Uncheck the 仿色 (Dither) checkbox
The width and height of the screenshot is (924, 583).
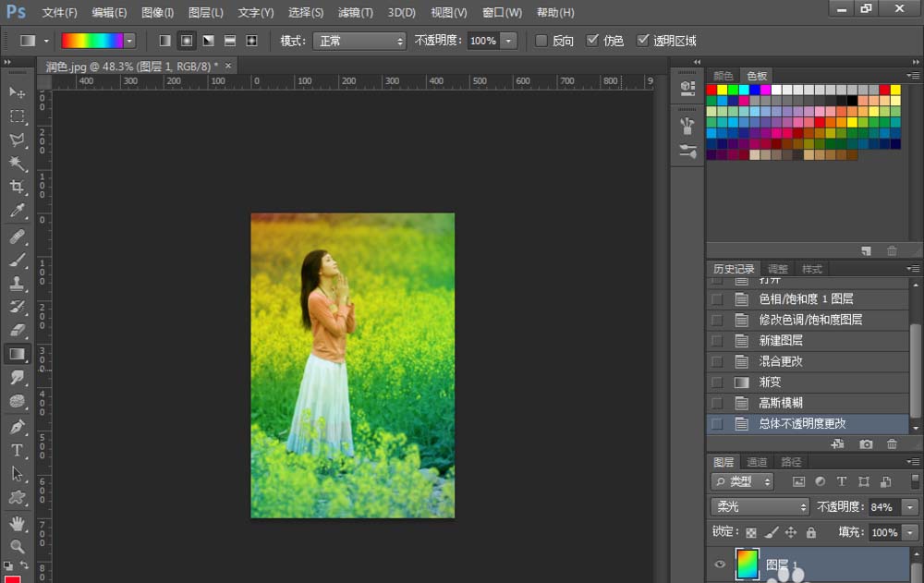593,41
